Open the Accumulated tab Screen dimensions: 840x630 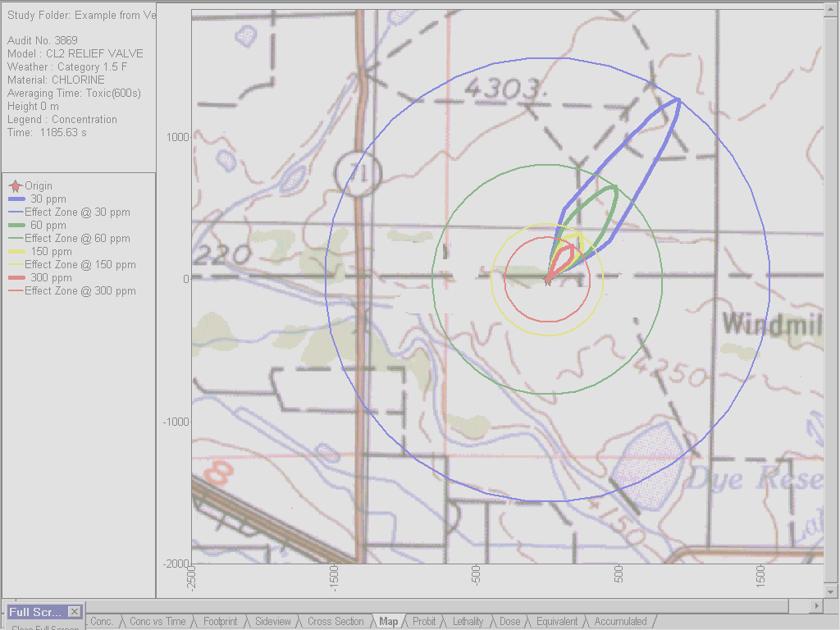coord(620,622)
